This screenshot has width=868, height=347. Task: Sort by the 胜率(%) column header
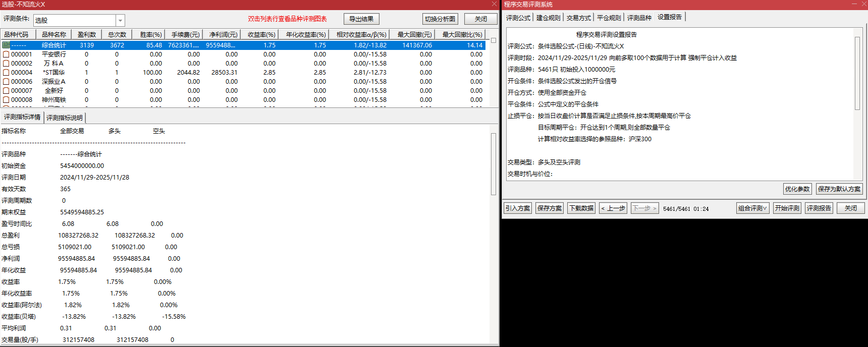point(150,35)
